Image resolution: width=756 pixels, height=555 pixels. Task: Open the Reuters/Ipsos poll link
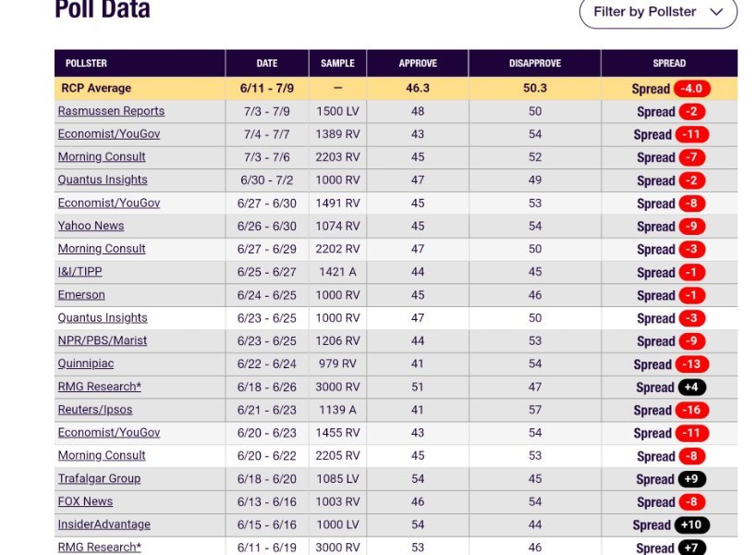(95, 410)
